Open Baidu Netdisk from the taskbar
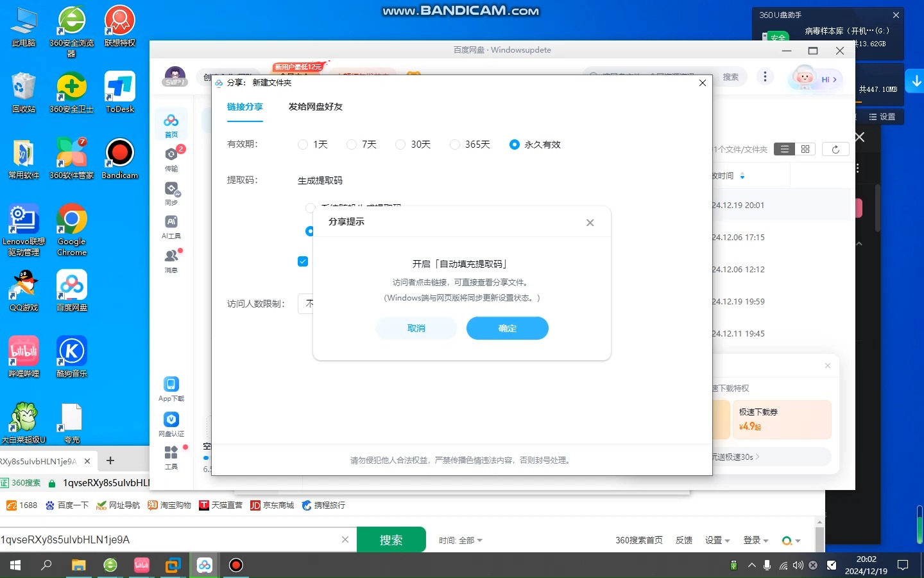Viewport: 924px width, 578px height. pyautogui.click(x=205, y=565)
